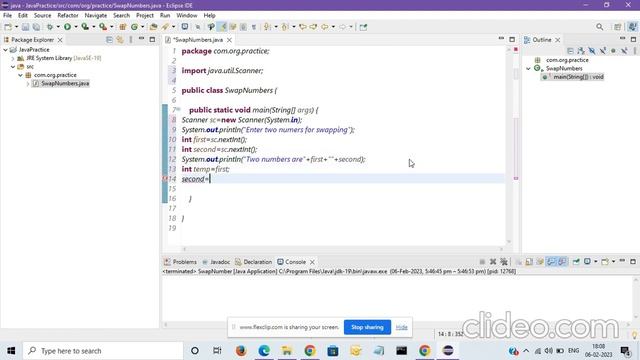Viewport: 640px width, 360px height.
Task: Click the Windows taskbar search box
Action: point(103,351)
